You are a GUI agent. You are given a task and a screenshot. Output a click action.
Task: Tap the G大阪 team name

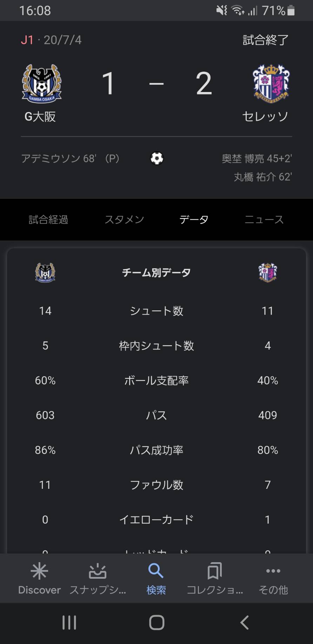coord(40,117)
